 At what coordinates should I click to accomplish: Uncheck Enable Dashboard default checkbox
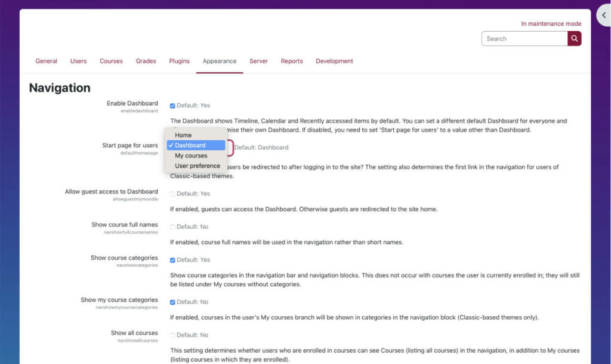pyautogui.click(x=172, y=105)
